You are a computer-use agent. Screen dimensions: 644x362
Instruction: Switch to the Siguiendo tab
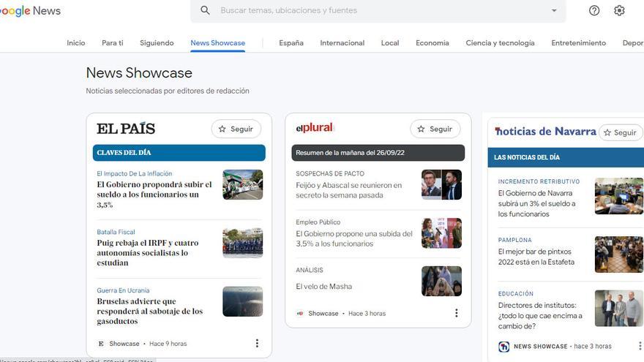157,42
